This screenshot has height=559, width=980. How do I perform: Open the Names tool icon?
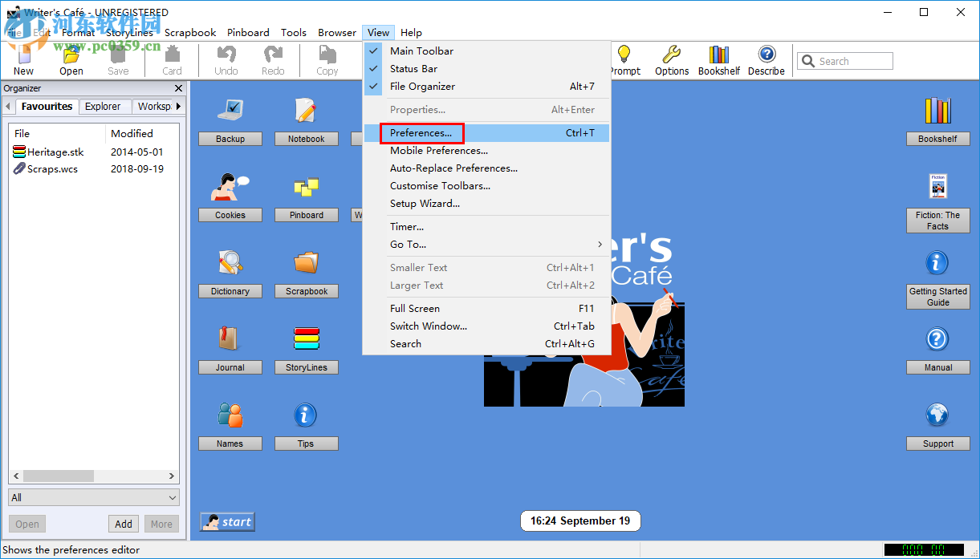(230, 415)
